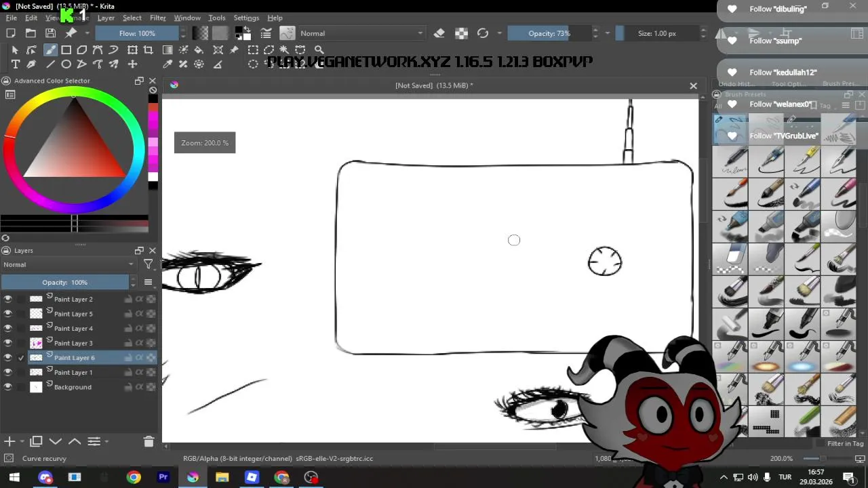This screenshot has height=488, width=868.
Task: Select the Color Sampler eyedropper tool
Action: (x=167, y=64)
